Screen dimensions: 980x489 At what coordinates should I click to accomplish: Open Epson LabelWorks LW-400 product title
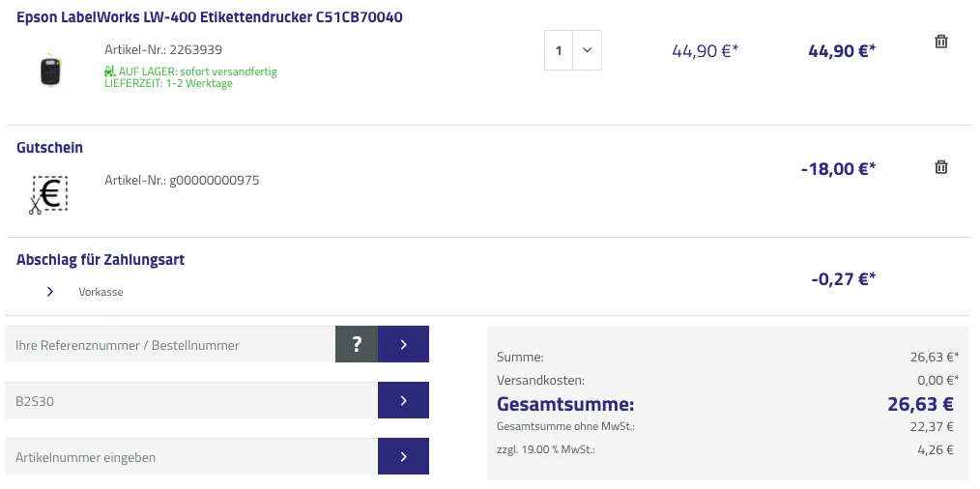[210, 17]
